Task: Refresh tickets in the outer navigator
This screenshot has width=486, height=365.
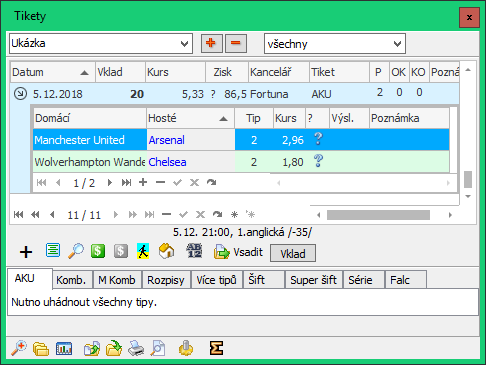Action: [x=217, y=215]
